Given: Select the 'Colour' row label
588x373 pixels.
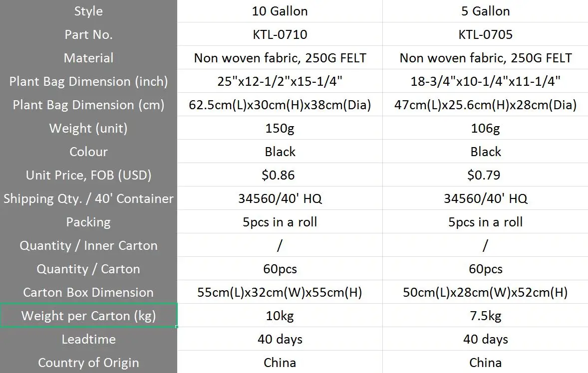Looking at the screenshot, I should [x=88, y=152].
